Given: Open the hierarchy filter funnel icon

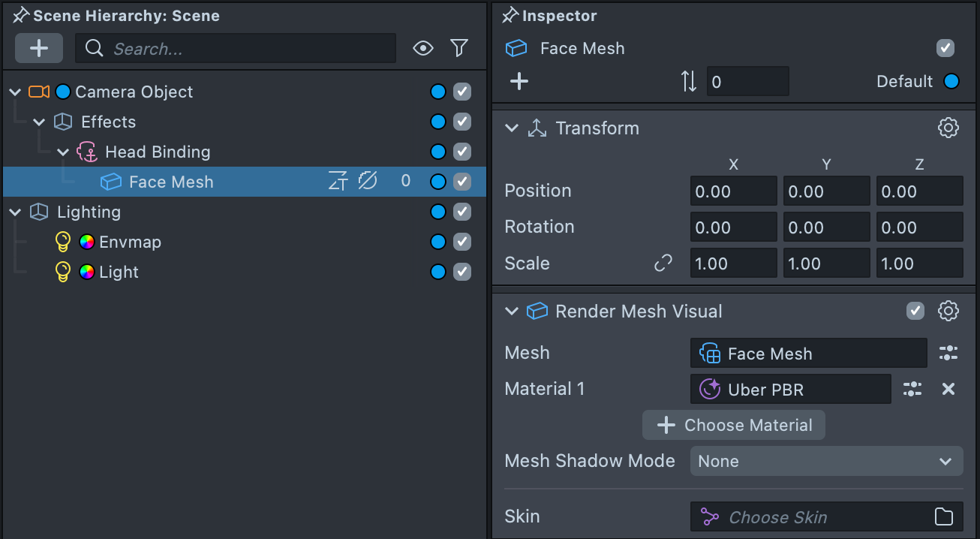Looking at the screenshot, I should (459, 49).
